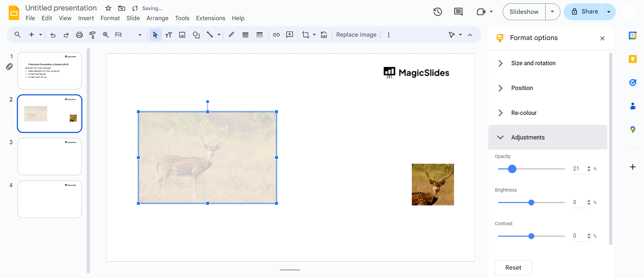
Task: Open the Help menu
Action: [x=238, y=18]
